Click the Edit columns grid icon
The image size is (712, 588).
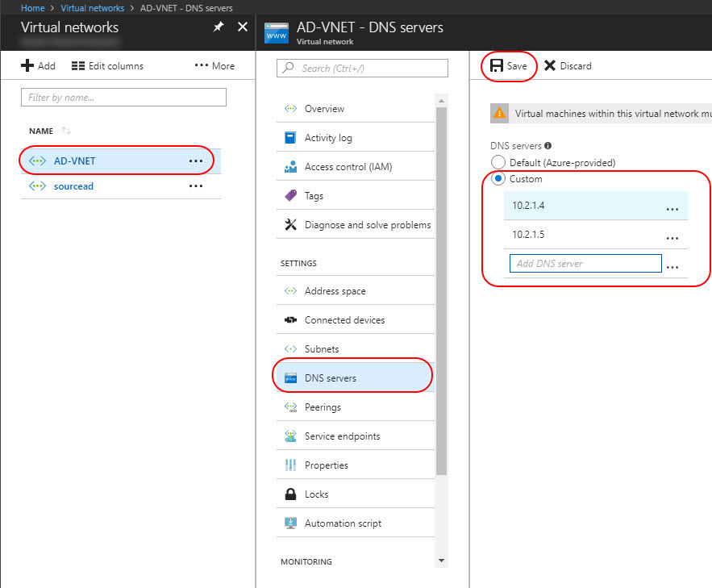point(78,66)
